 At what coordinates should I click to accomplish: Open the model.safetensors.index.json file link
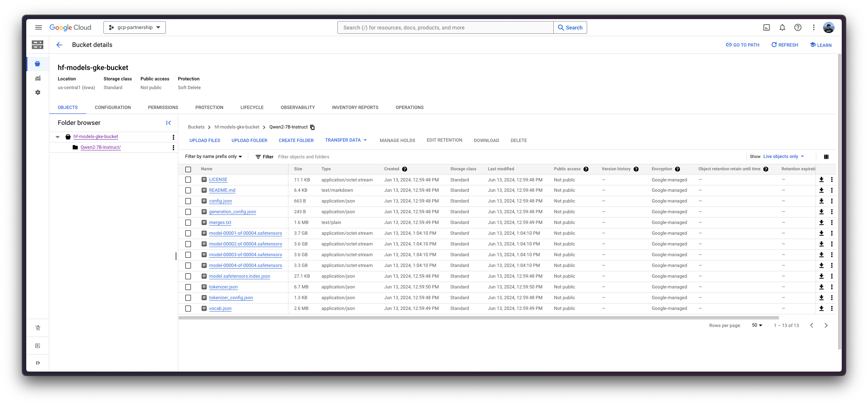[x=239, y=276]
